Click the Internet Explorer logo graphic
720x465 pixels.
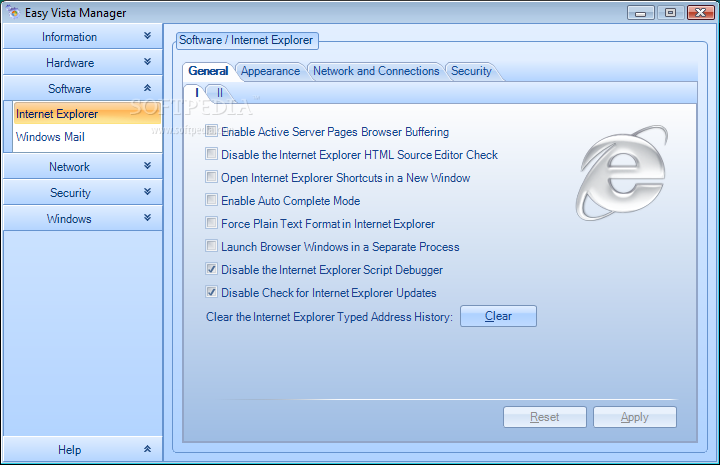622,173
